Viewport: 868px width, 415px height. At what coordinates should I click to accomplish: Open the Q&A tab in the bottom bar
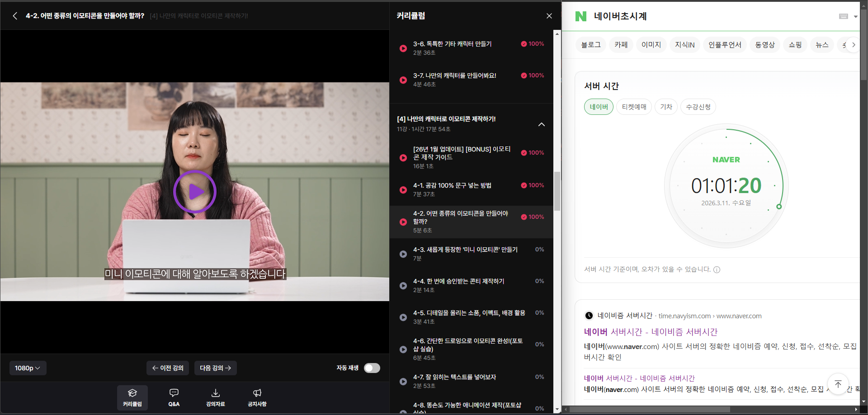[x=174, y=398]
